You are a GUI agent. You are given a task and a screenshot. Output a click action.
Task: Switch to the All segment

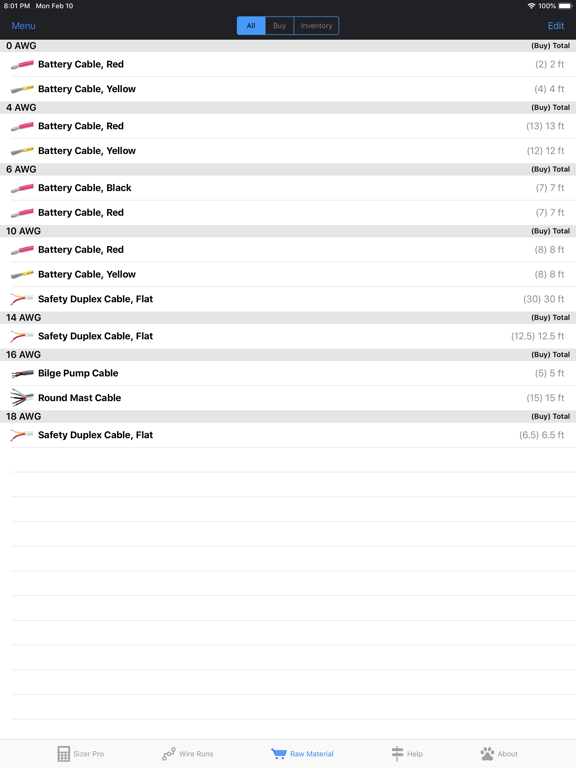[x=251, y=25]
